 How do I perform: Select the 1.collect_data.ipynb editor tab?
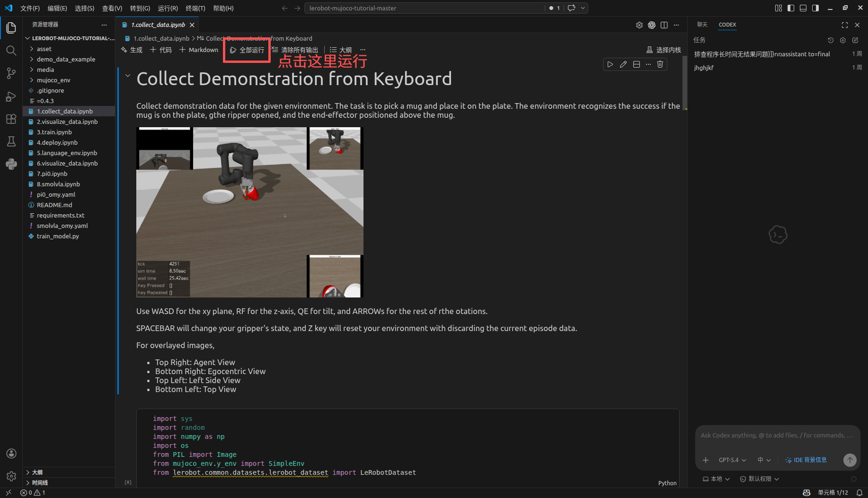158,25
